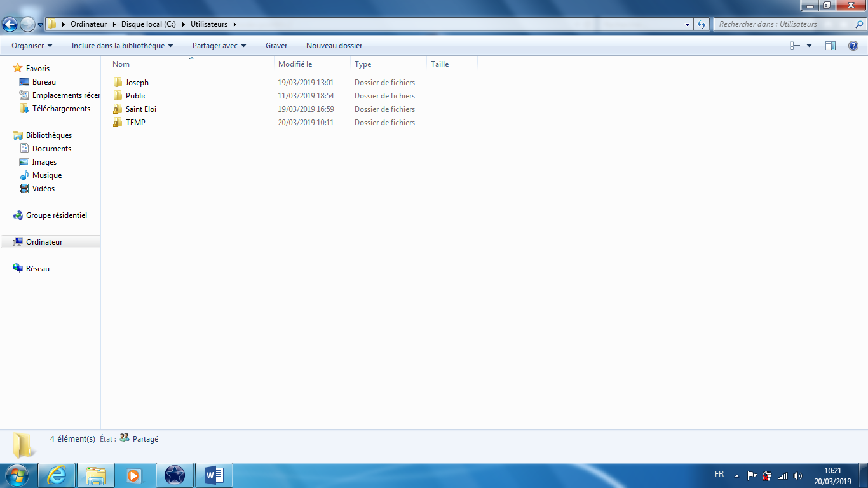Screen dimensions: 868x488
Task: Expand the Partager avec dropdown
Action: pyautogui.click(x=219, y=46)
